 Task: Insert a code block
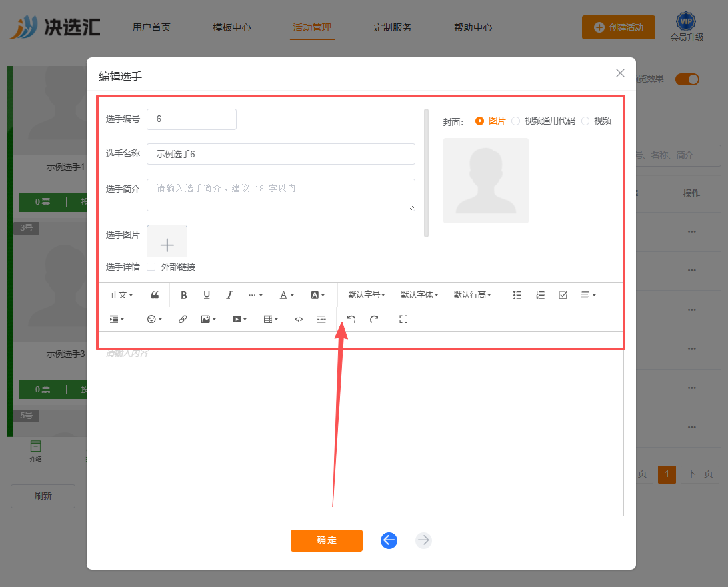(299, 319)
